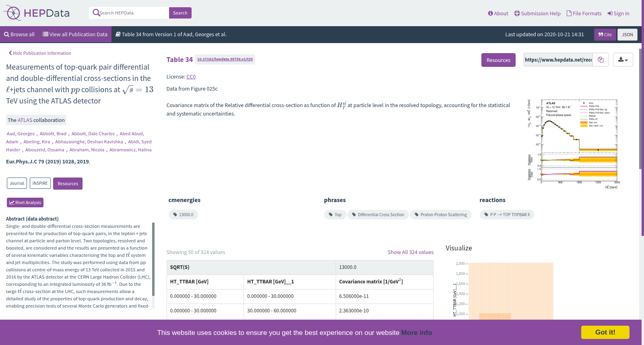Screen dimensions: 644x345
Task: Open author Abbott, Brad
Action: (53, 134)
